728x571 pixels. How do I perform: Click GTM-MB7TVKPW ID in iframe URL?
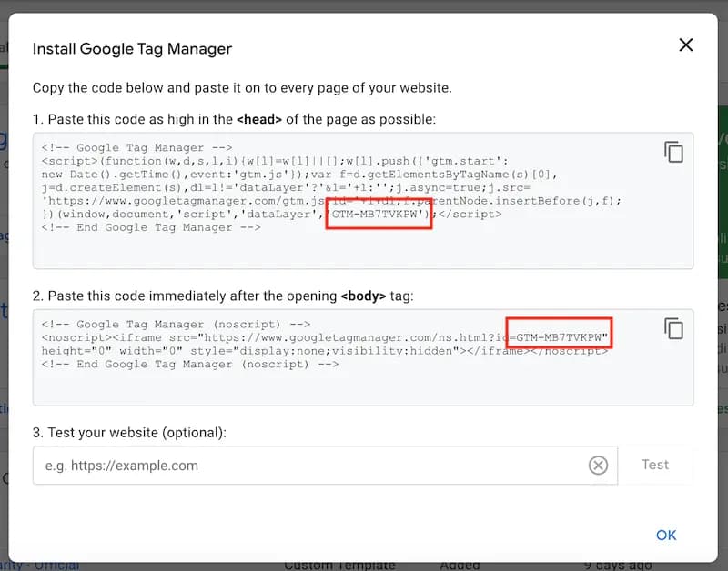pyautogui.click(x=559, y=337)
